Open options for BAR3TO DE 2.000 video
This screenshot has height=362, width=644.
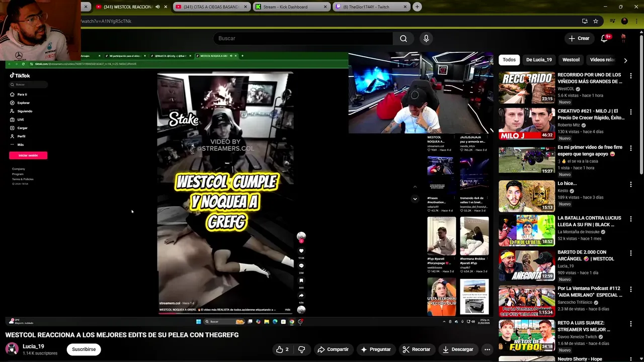(630, 253)
